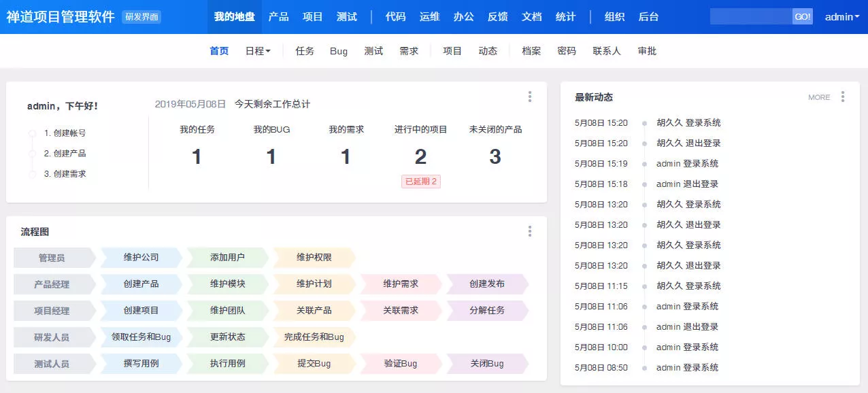Click the 已延期 2 red badge
Viewport: 868px width, 393px height.
click(x=420, y=182)
